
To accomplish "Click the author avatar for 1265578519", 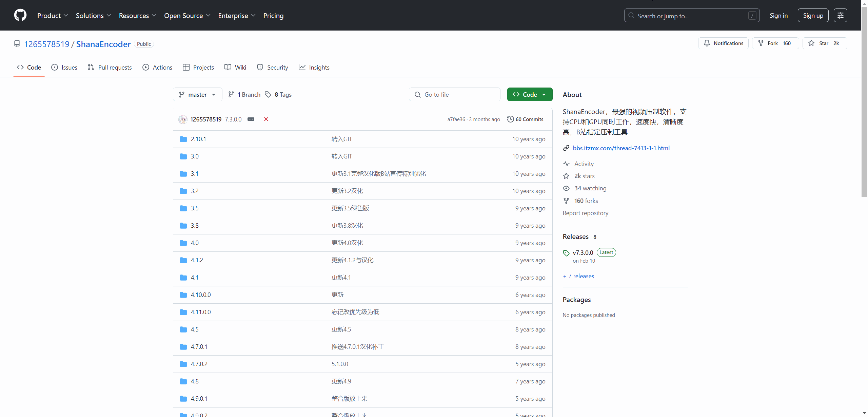I will (183, 119).
